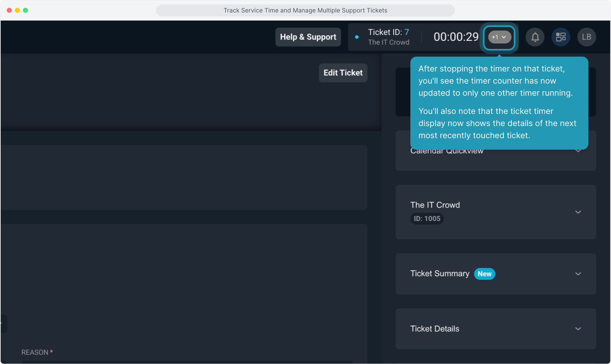Click the ID: 1005 badge

427,219
